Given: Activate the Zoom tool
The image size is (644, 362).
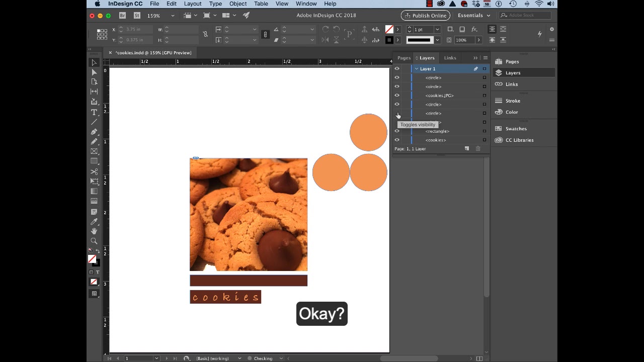Looking at the screenshot, I should tap(94, 241).
